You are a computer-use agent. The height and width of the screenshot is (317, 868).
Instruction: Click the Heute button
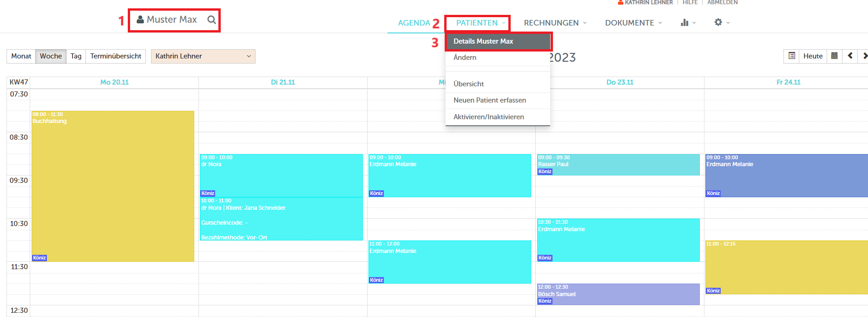[813, 56]
